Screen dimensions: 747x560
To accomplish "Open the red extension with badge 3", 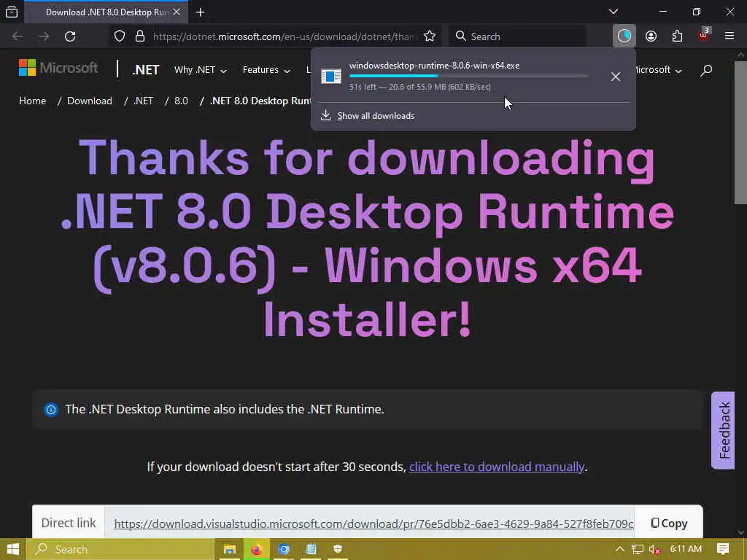I will 704,35.
